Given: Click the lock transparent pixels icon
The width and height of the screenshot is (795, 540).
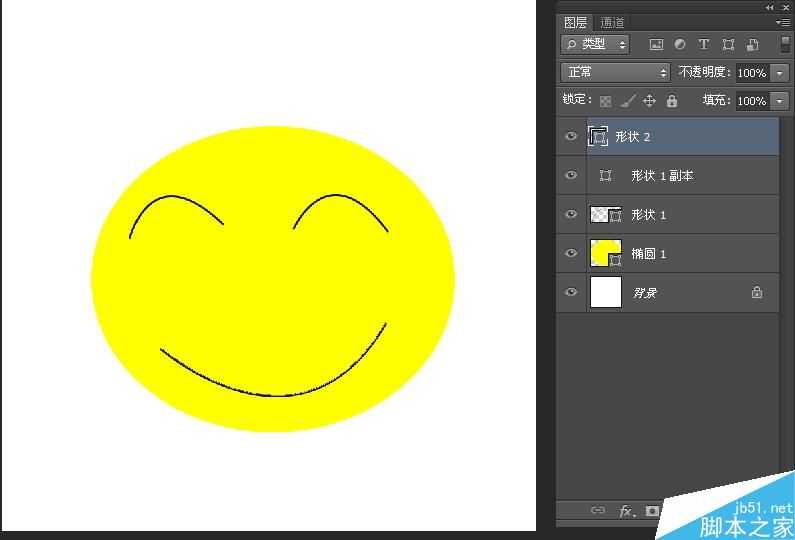Looking at the screenshot, I should click(x=605, y=101).
